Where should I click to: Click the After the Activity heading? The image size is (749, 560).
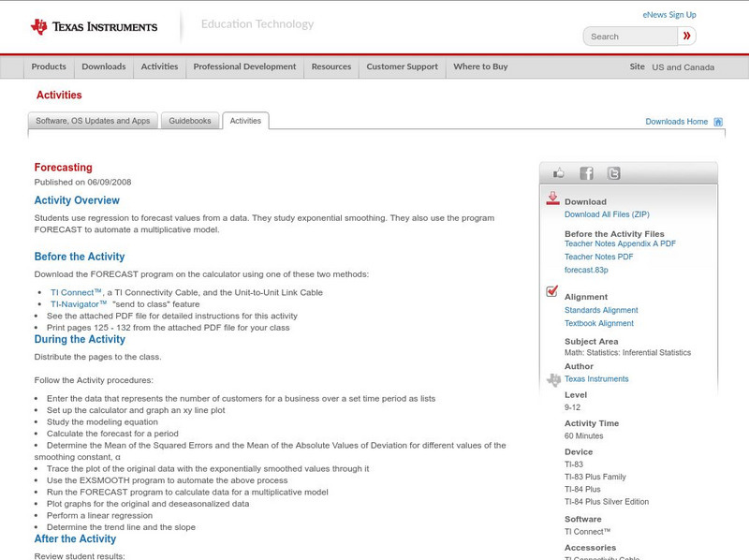click(75, 539)
